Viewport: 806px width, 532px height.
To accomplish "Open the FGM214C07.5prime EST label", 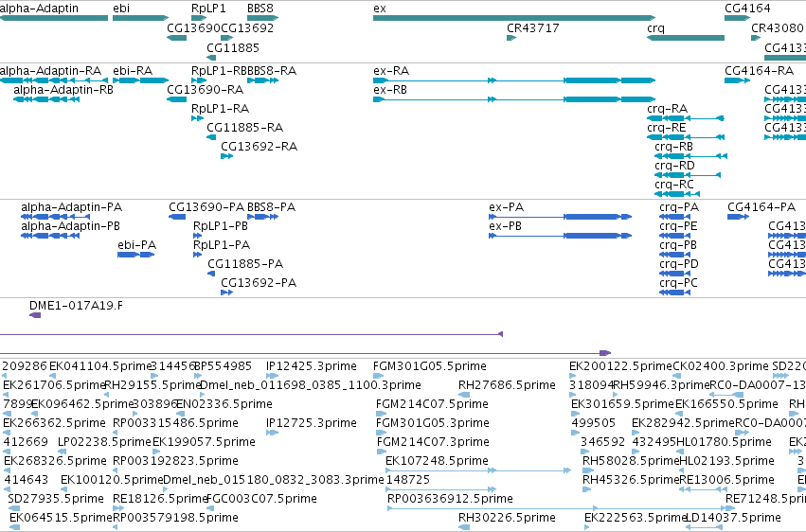I will tap(432, 404).
